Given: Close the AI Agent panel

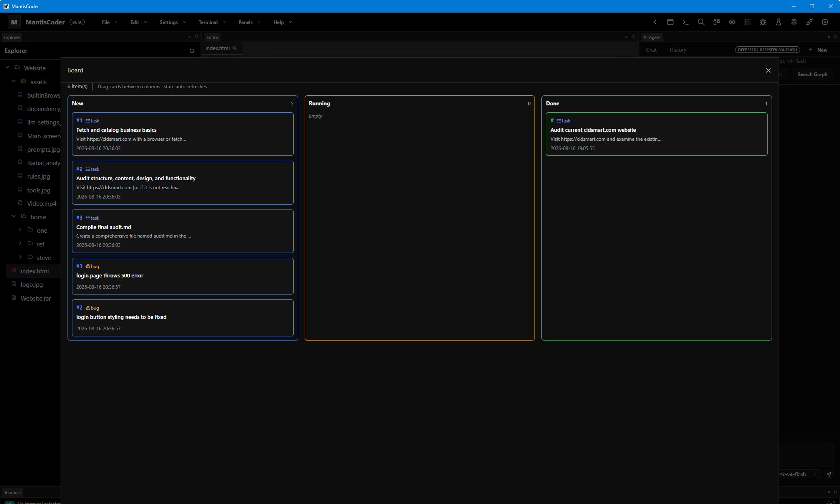Looking at the screenshot, I should tap(829, 37).
